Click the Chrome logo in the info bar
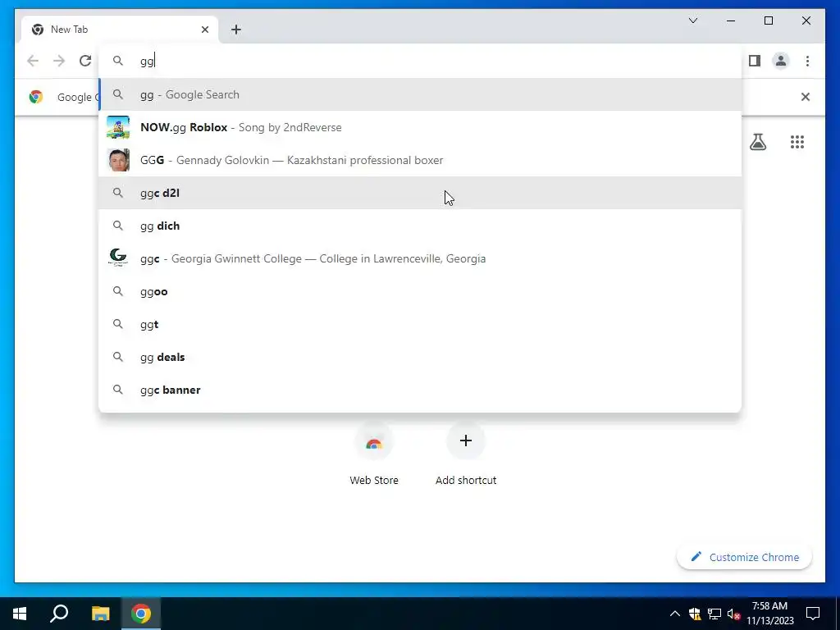 coord(36,97)
